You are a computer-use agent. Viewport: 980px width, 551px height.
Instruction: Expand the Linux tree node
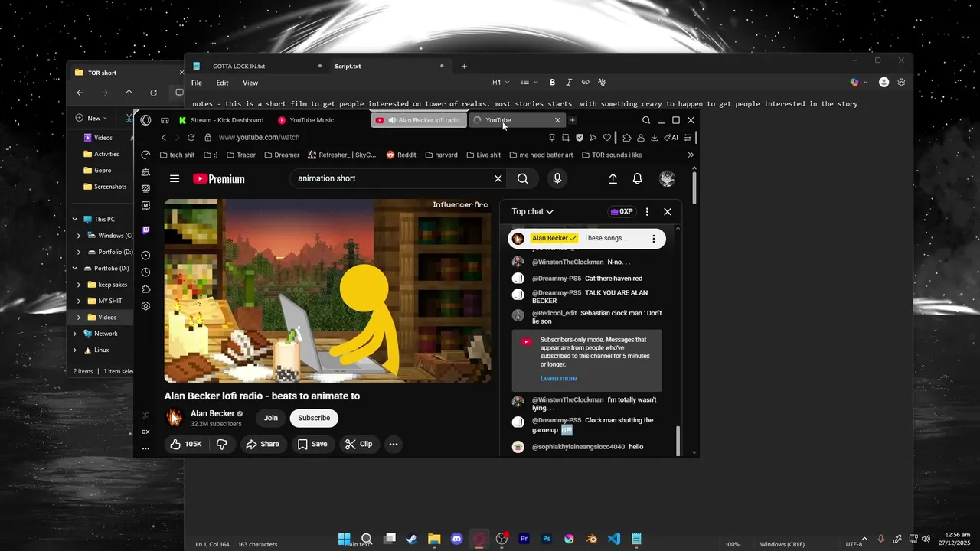(x=75, y=350)
